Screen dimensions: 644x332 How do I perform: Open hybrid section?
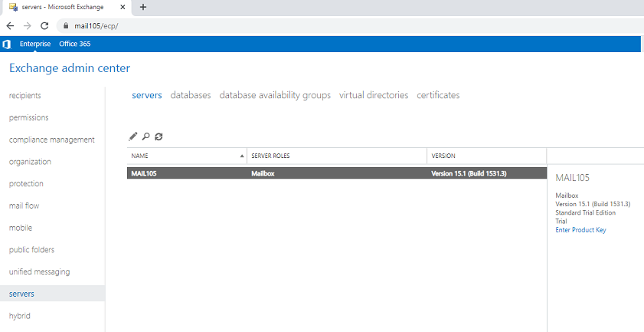coord(20,316)
